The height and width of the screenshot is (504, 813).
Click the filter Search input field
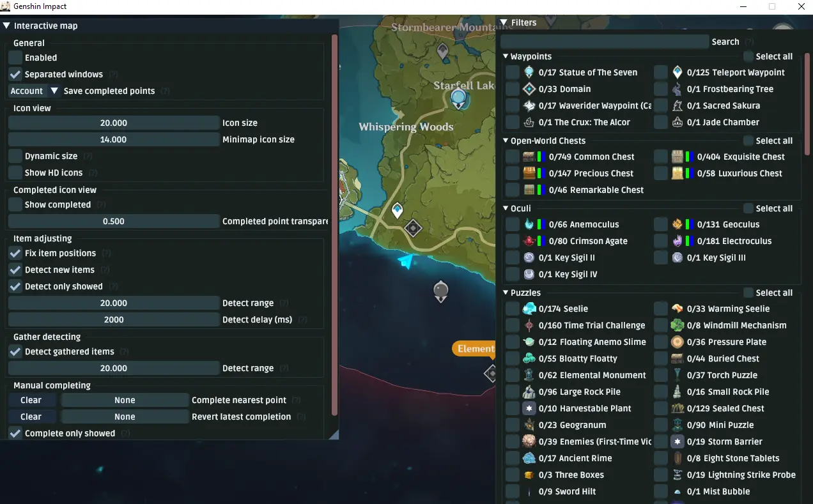coord(605,42)
